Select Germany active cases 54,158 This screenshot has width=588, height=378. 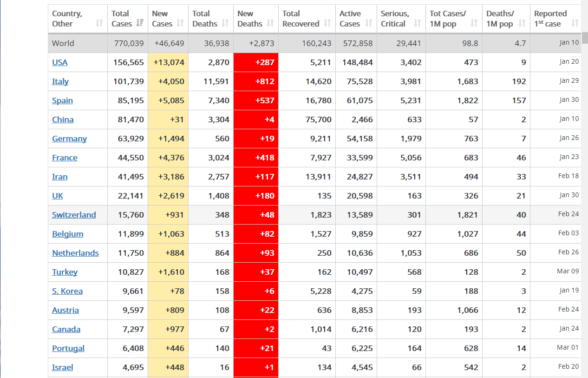[x=360, y=139]
